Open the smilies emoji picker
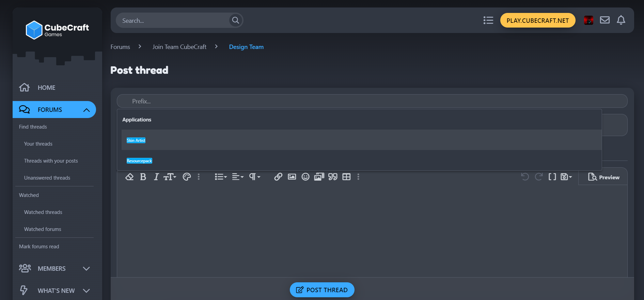The image size is (644, 300). tap(305, 177)
